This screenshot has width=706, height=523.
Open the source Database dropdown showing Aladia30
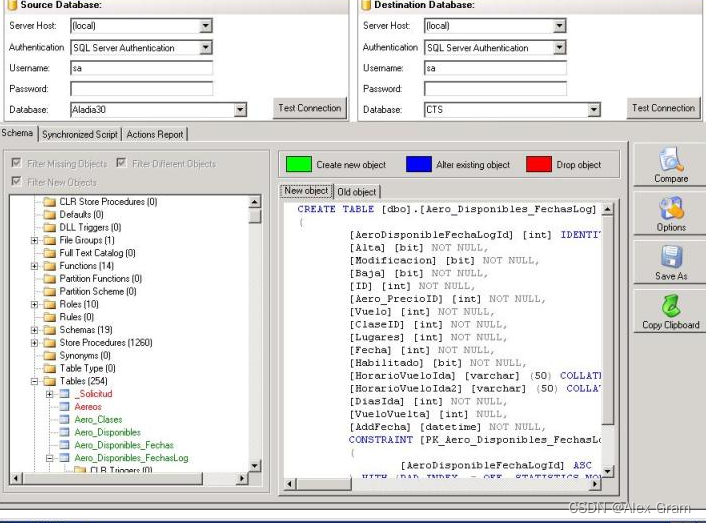pos(240,110)
